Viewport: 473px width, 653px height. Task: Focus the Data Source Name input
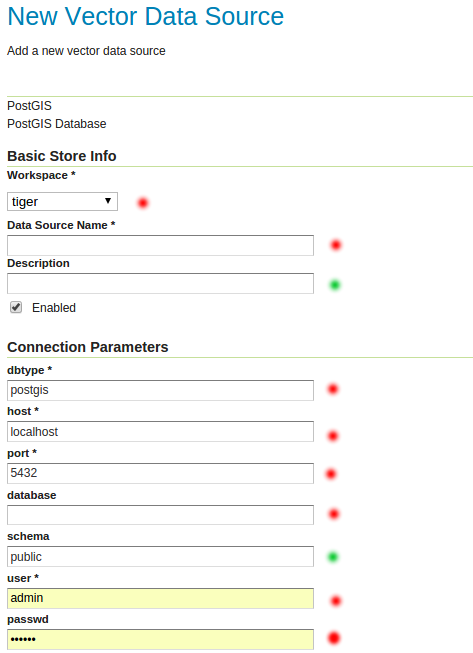pyautogui.click(x=160, y=245)
